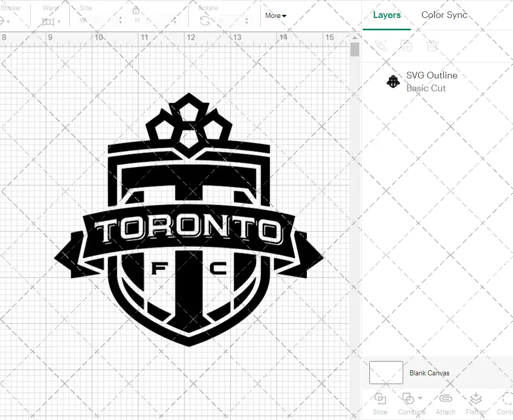Duplicate the selected layer
513x420 pixels.
[x=406, y=46]
